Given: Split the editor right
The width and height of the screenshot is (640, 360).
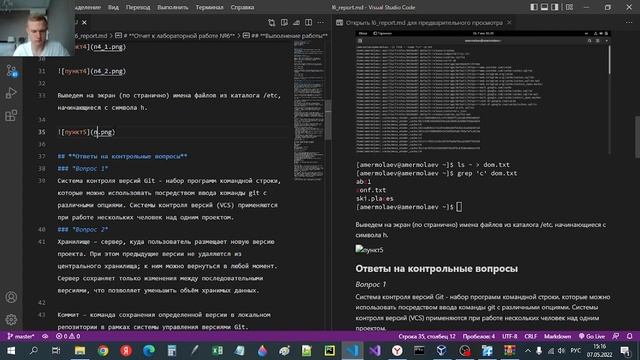Looking at the screenshot, I should 309,22.
